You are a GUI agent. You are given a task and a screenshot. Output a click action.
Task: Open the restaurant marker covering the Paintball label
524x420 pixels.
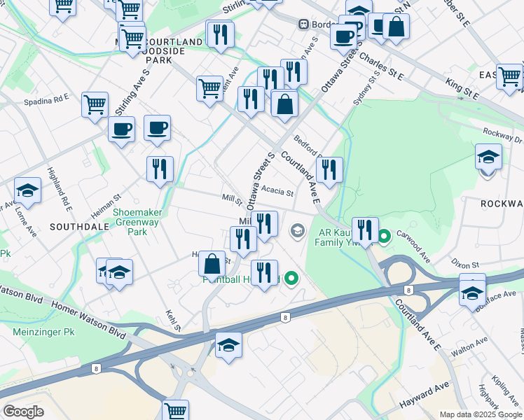point(264,273)
